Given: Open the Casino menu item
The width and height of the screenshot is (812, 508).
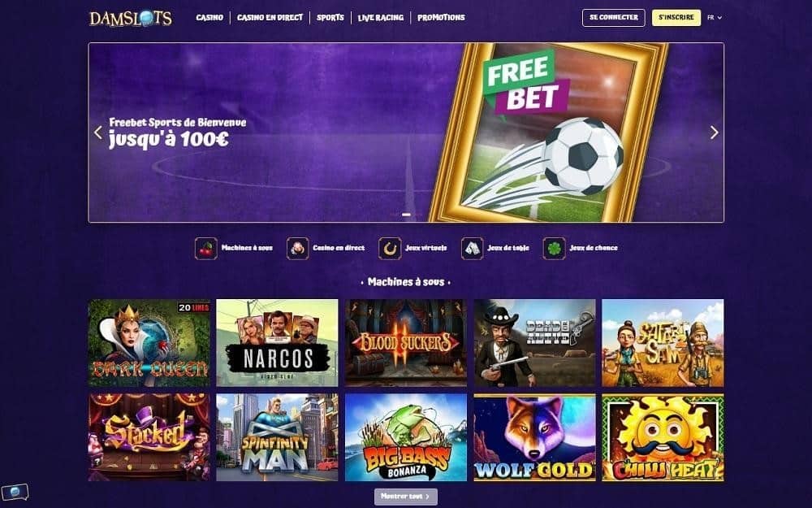Looking at the screenshot, I should [209, 18].
